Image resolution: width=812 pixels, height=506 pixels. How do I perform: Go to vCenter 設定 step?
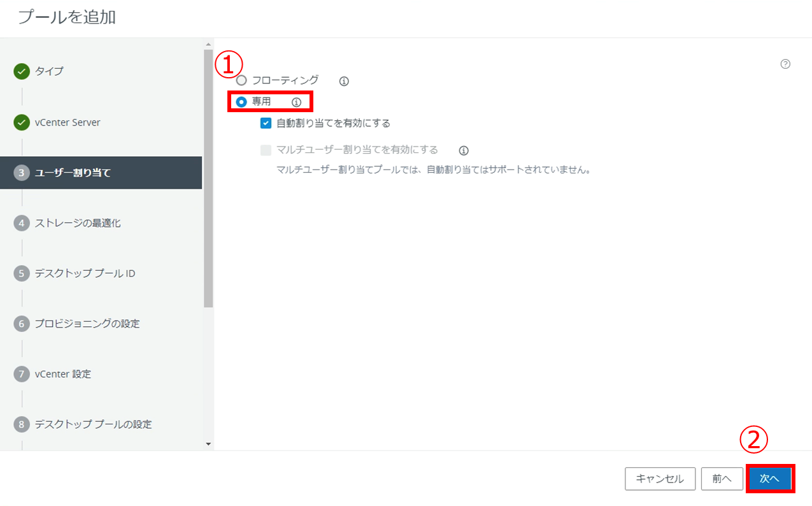point(62,374)
